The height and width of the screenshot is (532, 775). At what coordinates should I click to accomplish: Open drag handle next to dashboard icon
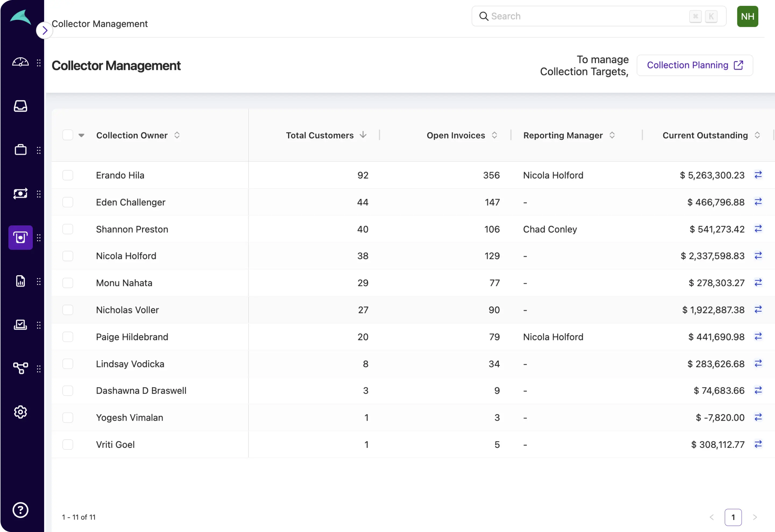tap(39, 63)
